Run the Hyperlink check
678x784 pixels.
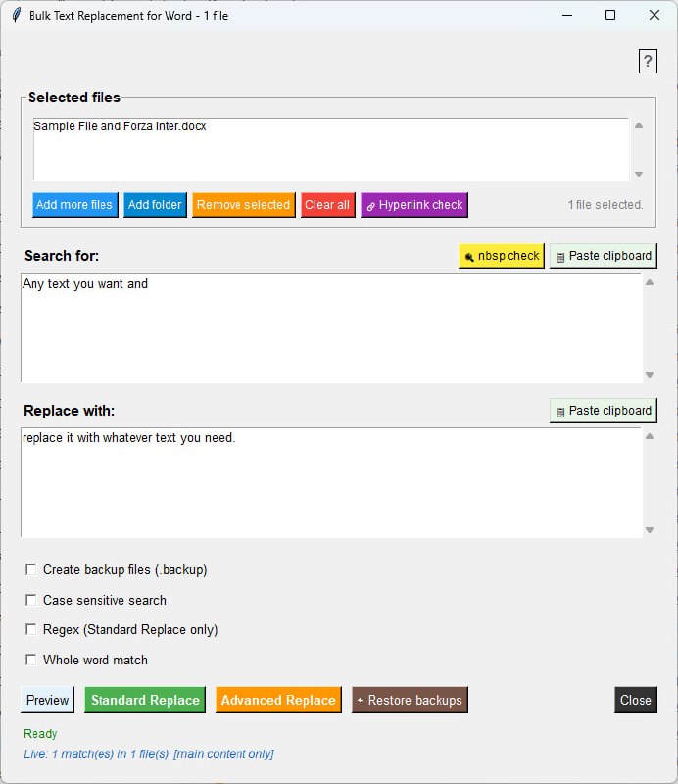pos(414,205)
